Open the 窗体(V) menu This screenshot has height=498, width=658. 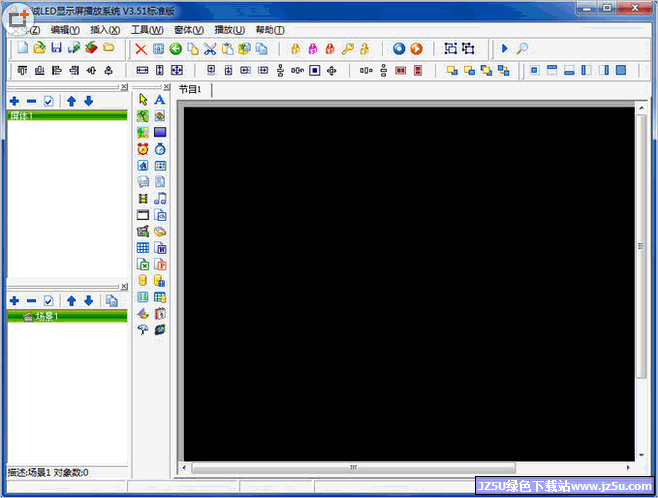tap(189, 30)
